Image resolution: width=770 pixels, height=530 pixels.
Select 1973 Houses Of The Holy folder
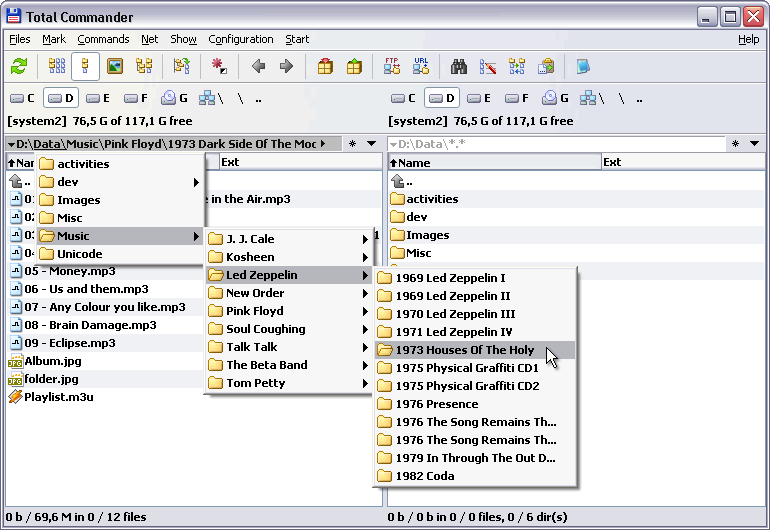pyautogui.click(x=464, y=350)
